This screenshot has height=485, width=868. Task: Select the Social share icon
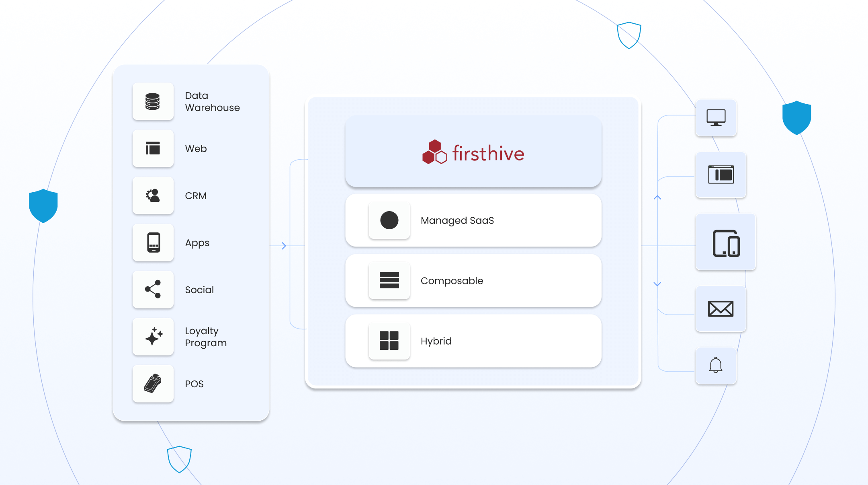pyautogui.click(x=153, y=290)
